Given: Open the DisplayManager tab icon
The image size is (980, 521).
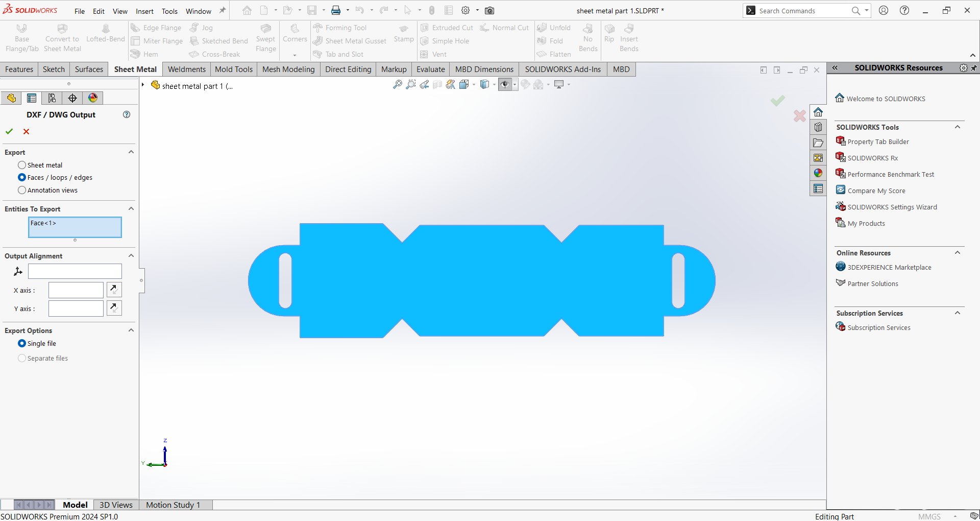Looking at the screenshot, I should point(93,98).
